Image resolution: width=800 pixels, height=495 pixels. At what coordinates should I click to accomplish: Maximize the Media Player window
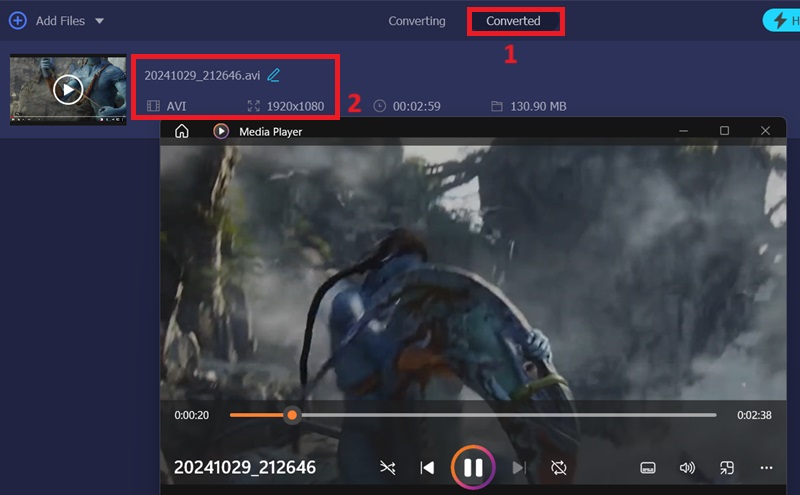(x=724, y=131)
